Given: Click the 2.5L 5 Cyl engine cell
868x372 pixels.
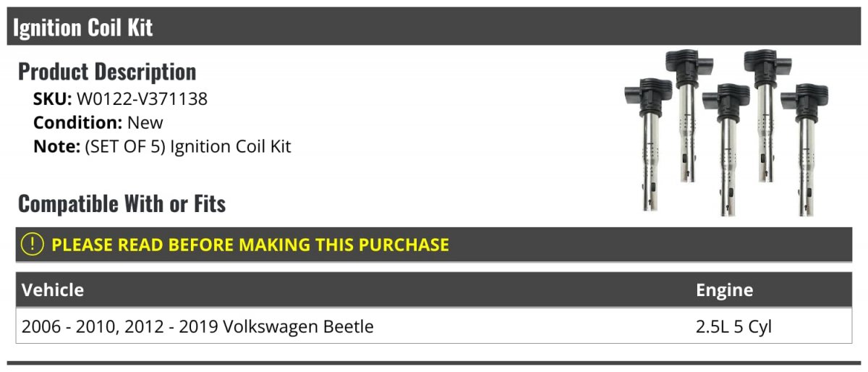Looking at the screenshot, I should click(733, 326).
